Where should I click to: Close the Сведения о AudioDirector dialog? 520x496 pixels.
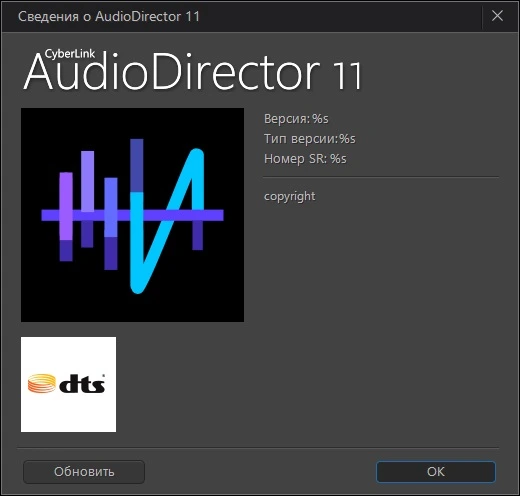(497, 16)
